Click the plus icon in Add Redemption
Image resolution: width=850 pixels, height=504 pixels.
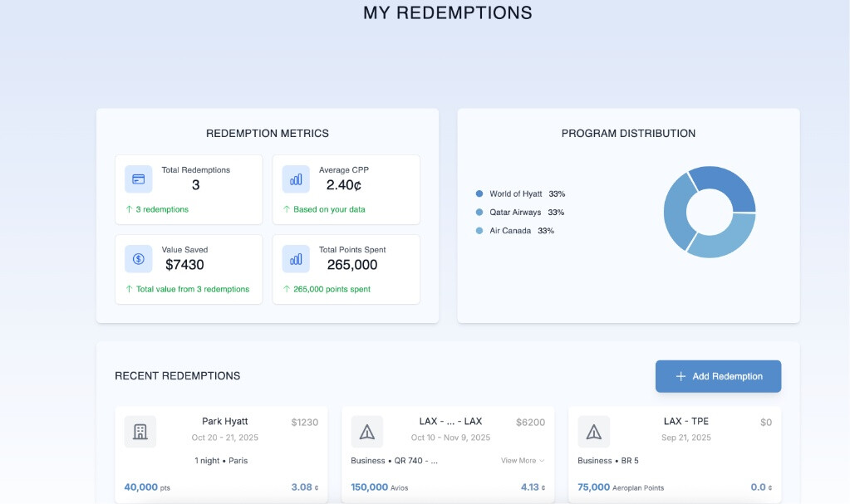coord(680,376)
